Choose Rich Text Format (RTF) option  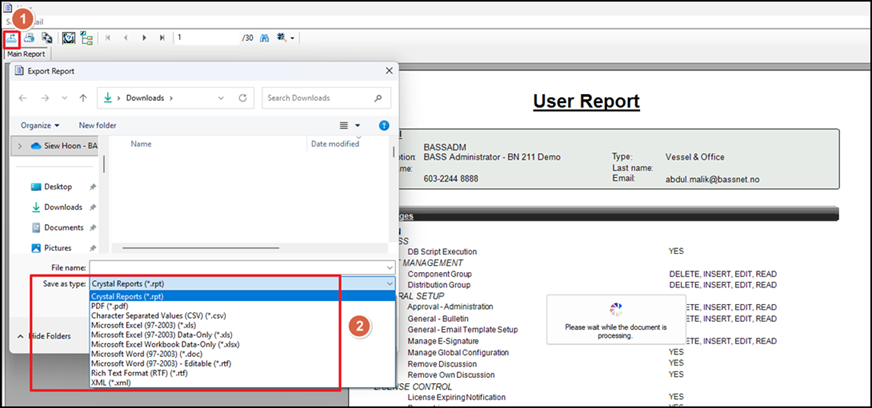242,373
